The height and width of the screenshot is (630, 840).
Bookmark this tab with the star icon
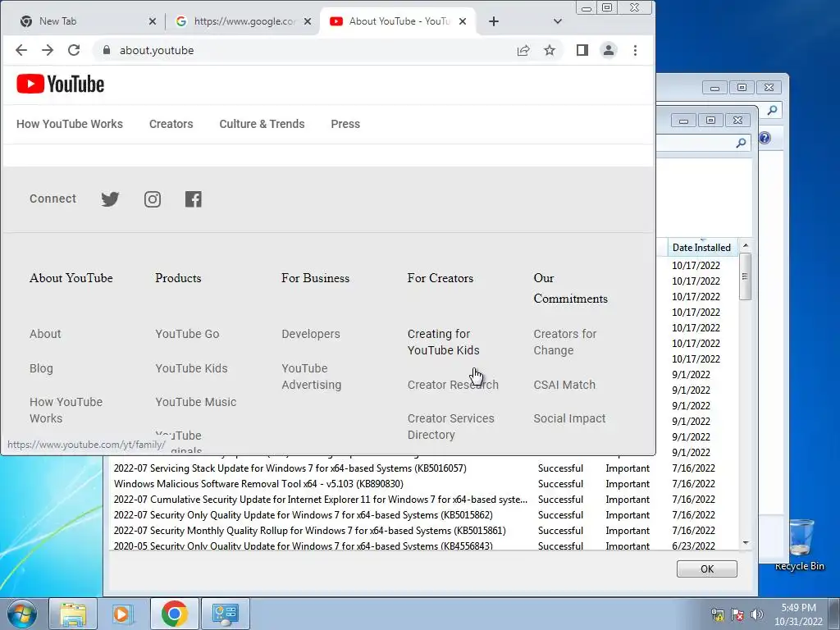(550, 50)
